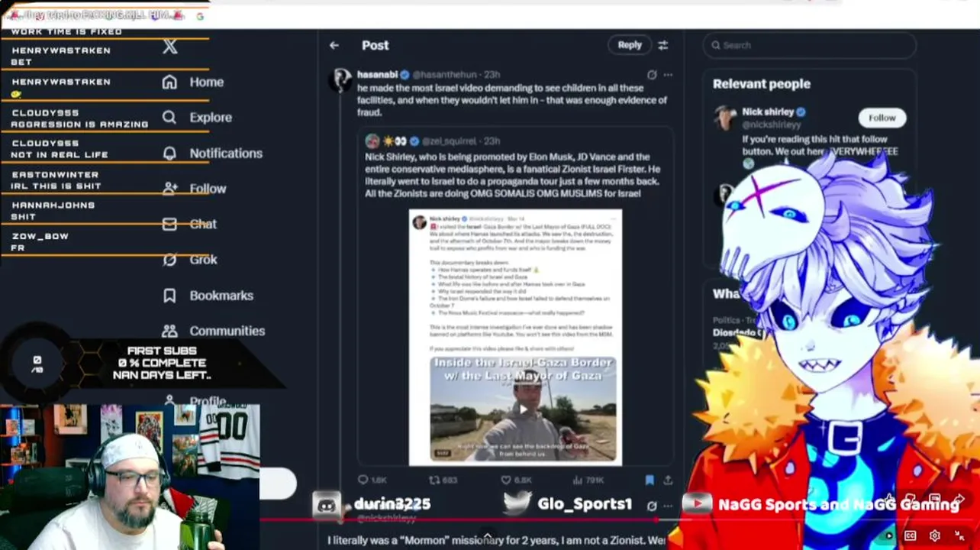Click Follow next to Nick shirley

tap(882, 118)
